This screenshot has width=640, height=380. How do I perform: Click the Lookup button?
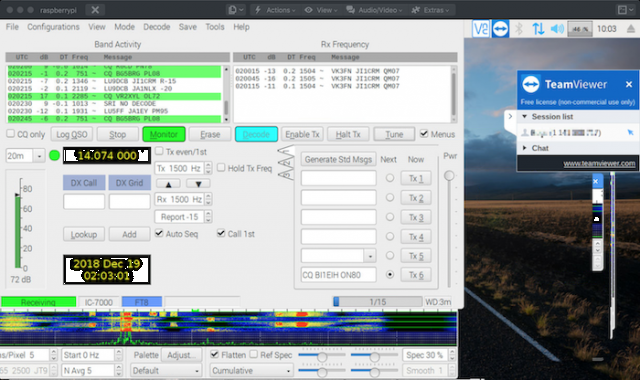pos(84,235)
